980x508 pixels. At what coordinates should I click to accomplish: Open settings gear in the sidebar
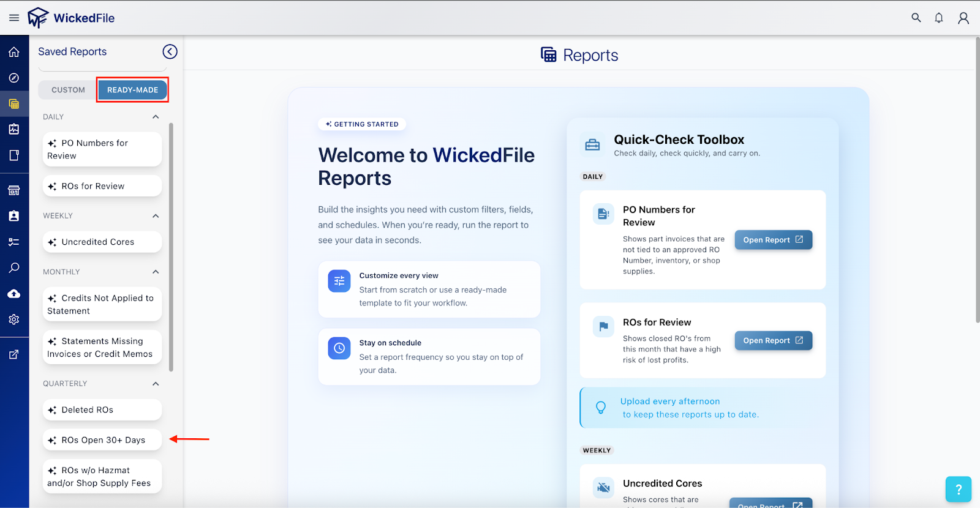(x=14, y=319)
